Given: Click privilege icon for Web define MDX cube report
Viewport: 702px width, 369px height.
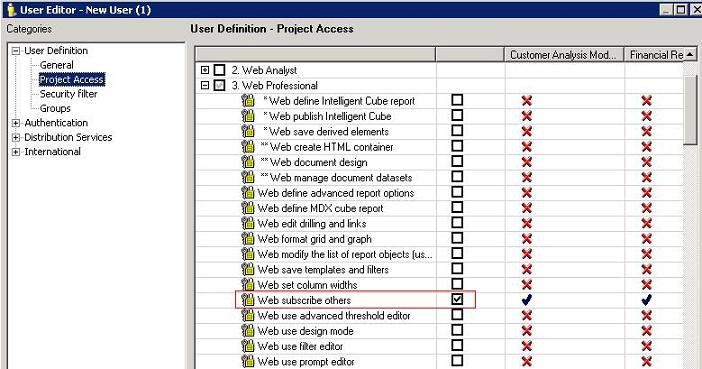Looking at the screenshot, I should pos(248,208).
